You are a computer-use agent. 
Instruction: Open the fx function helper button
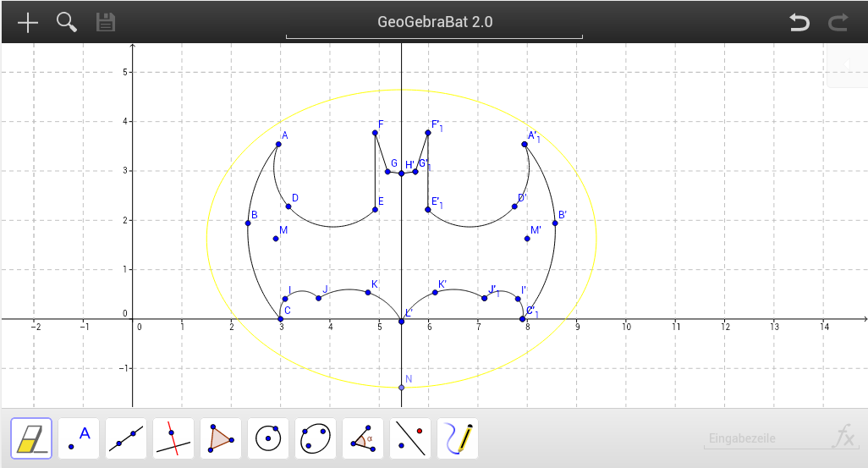coord(843,438)
